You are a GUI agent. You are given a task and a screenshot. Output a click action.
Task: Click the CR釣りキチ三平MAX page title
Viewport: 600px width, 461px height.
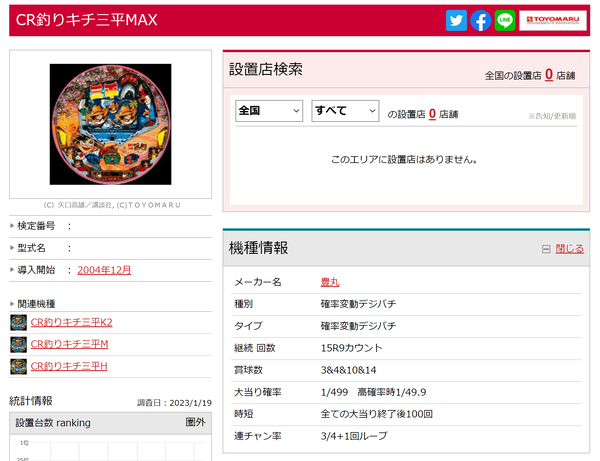pyautogui.click(x=86, y=20)
